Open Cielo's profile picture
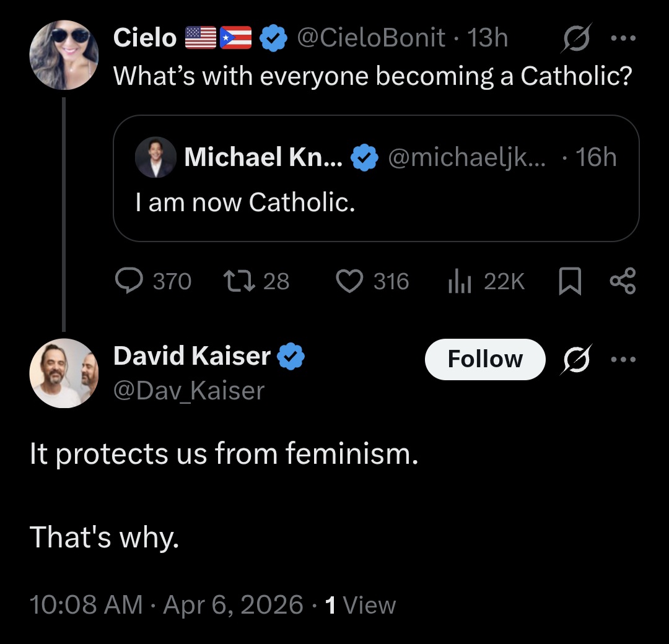669x644 pixels. click(x=64, y=54)
